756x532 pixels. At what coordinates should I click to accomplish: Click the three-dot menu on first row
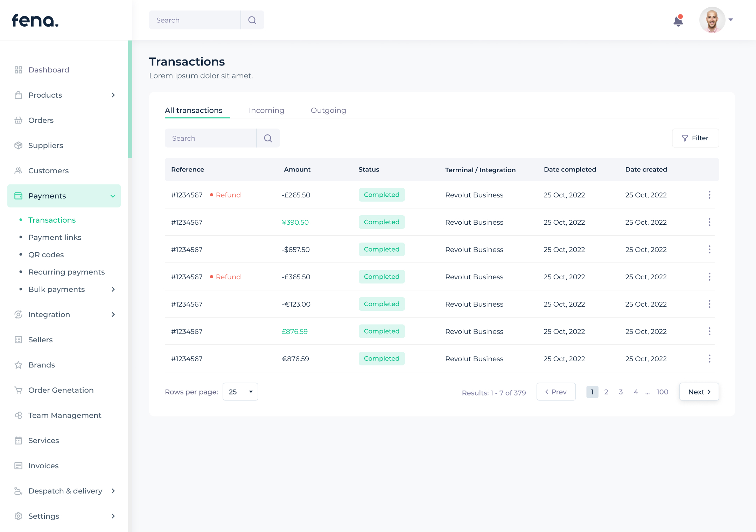pyautogui.click(x=709, y=195)
